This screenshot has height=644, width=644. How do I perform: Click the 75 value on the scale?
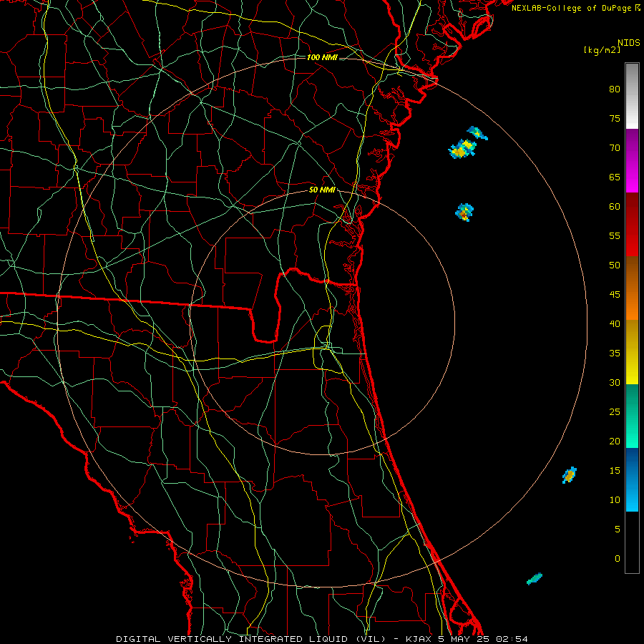[x=615, y=119]
